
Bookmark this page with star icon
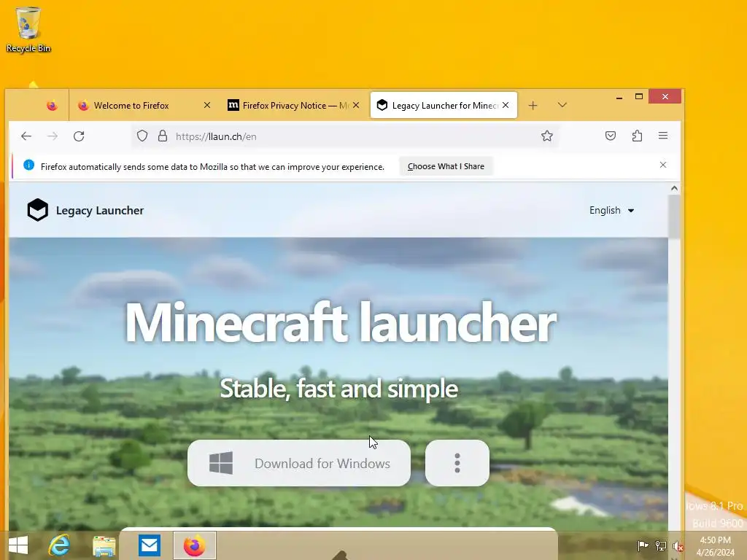(x=547, y=136)
